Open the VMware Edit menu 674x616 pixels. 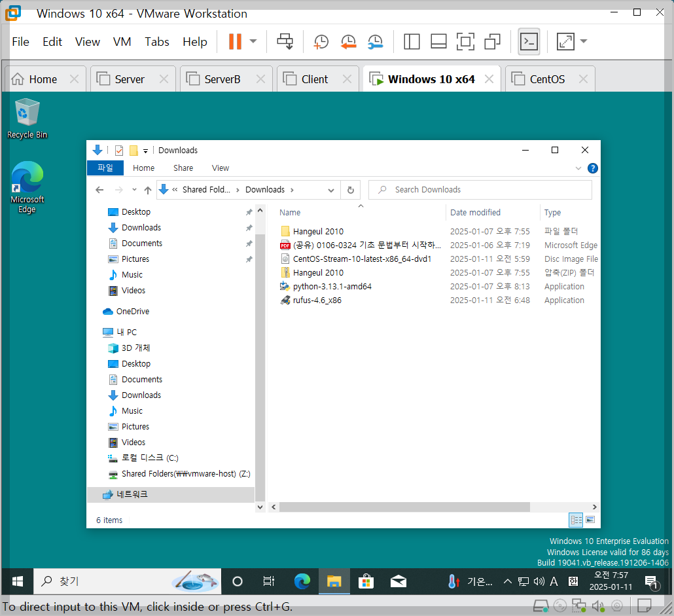52,42
